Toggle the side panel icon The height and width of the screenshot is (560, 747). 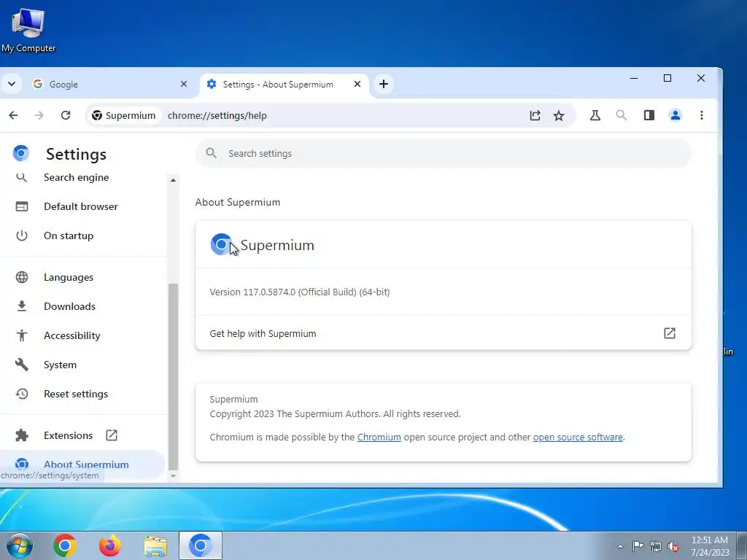649,115
